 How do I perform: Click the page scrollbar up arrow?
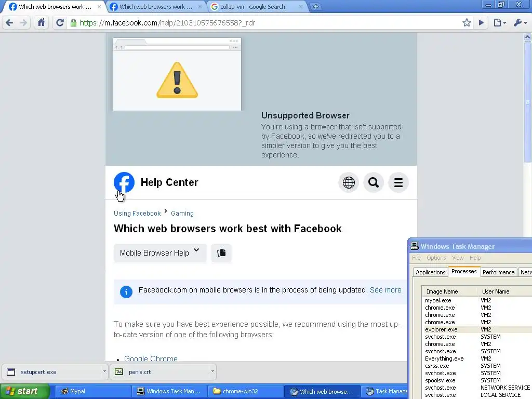528,37
